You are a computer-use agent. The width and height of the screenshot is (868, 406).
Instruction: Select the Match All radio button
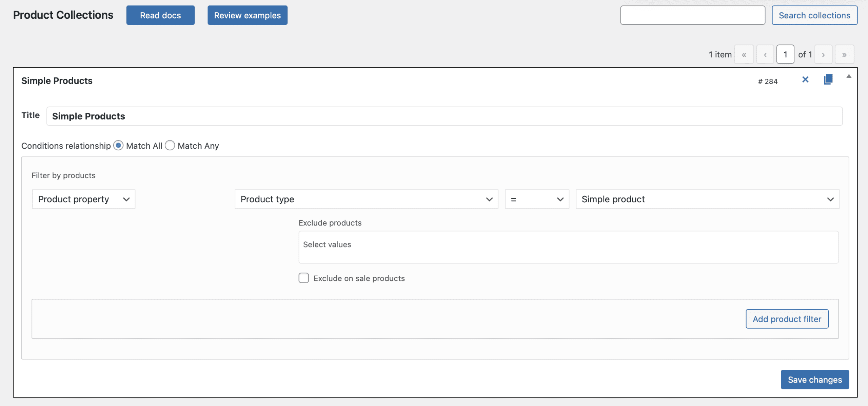point(118,145)
